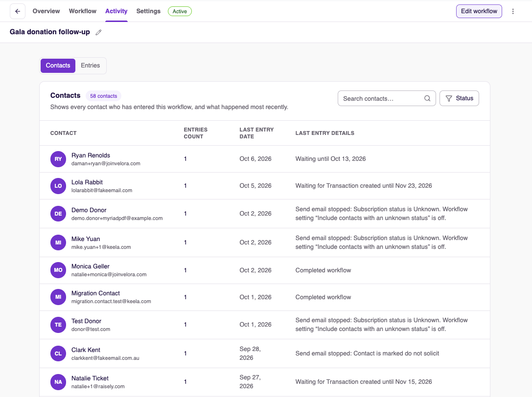Image resolution: width=532 pixels, height=397 pixels.
Task: Click Lola Rabbit's Oct 5, 2026 date
Action: [x=255, y=185]
